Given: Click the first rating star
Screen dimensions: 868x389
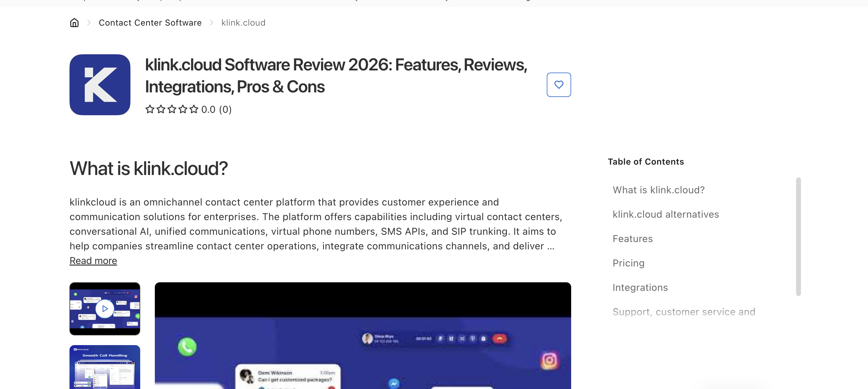Looking at the screenshot, I should tap(150, 109).
